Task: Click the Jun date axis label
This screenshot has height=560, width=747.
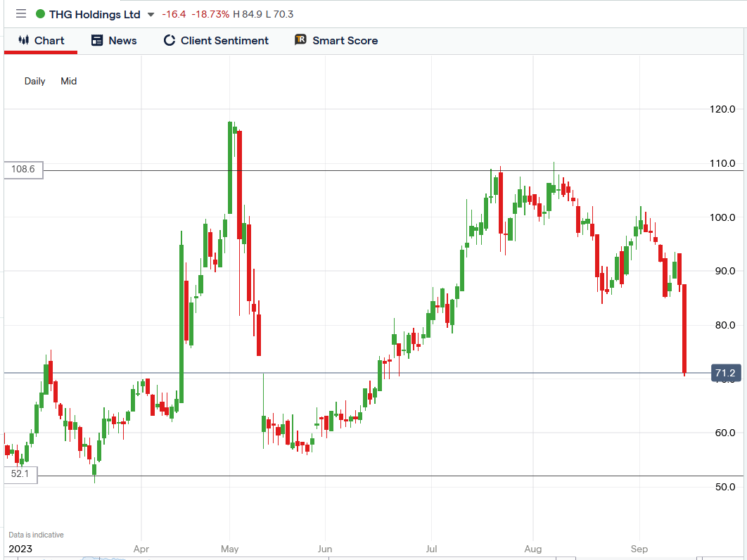Action: pyautogui.click(x=325, y=549)
